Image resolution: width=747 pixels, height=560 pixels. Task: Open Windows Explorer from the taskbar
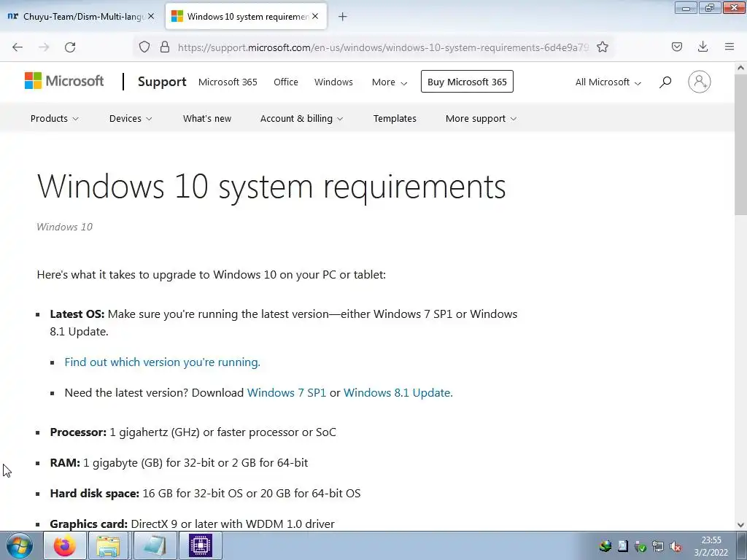pyautogui.click(x=108, y=545)
